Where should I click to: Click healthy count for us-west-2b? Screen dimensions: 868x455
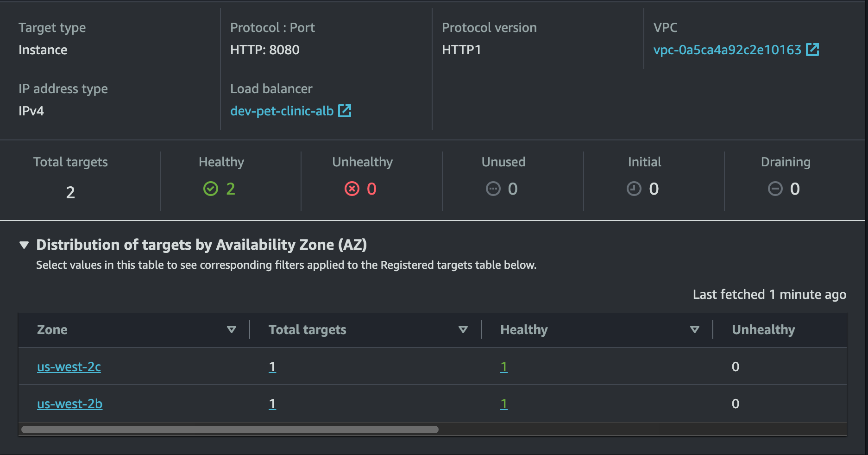(504, 404)
